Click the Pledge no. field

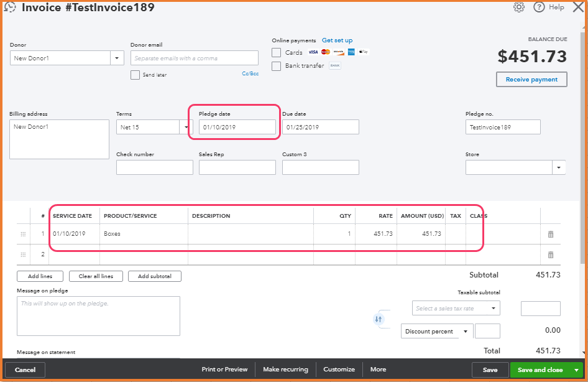tap(503, 127)
